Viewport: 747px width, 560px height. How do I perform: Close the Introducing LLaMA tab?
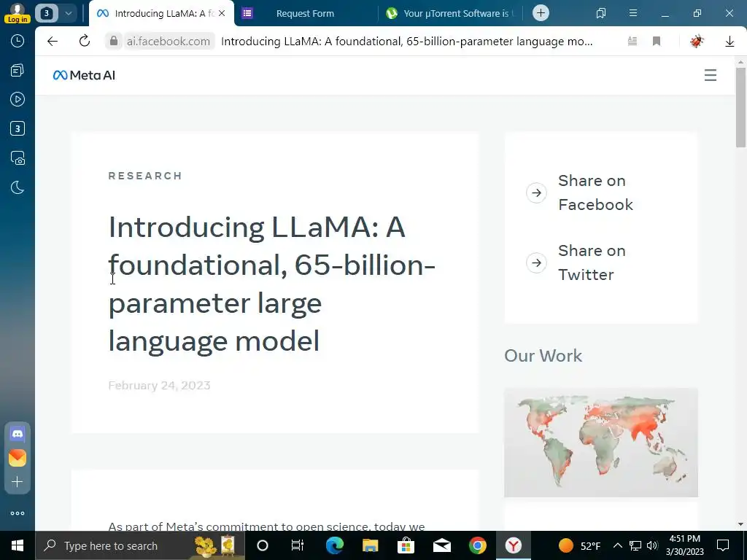(x=222, y=13)
